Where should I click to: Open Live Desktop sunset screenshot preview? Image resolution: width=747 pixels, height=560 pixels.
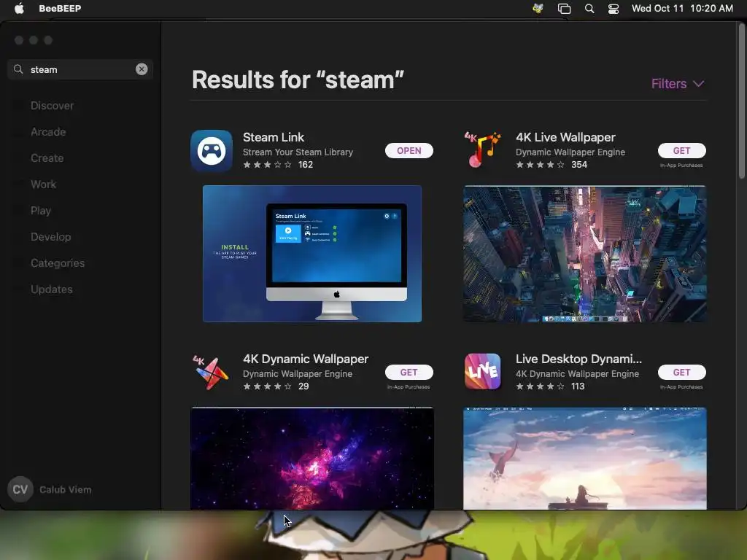[585, 458]
